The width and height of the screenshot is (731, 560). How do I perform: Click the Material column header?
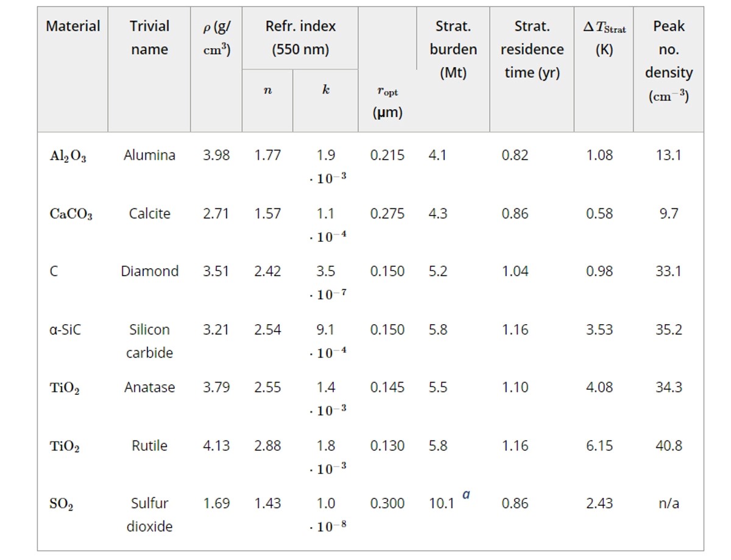pos(73,26)
